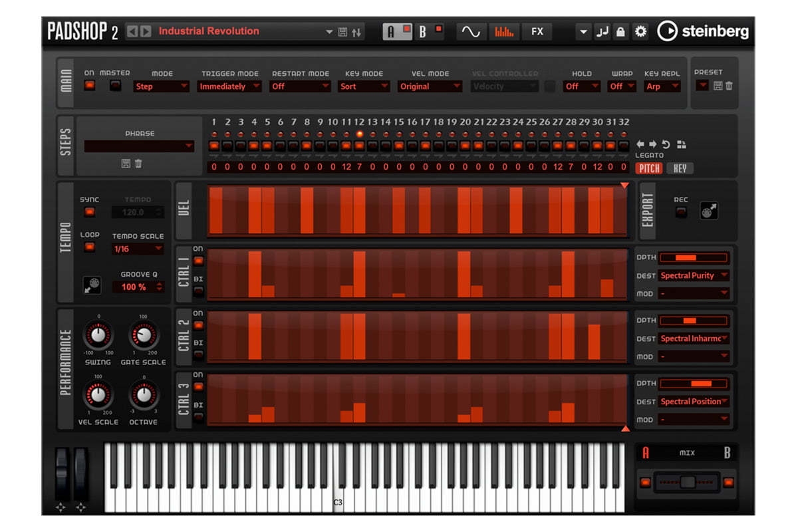Toggle the REC button in Export
This screenshot has width=798, height=532.
681,212
